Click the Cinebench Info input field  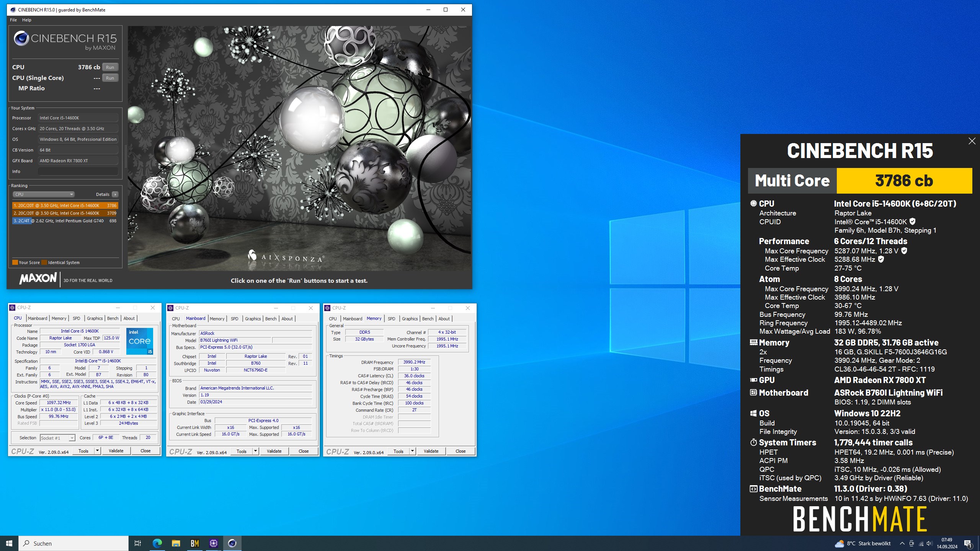78,171
